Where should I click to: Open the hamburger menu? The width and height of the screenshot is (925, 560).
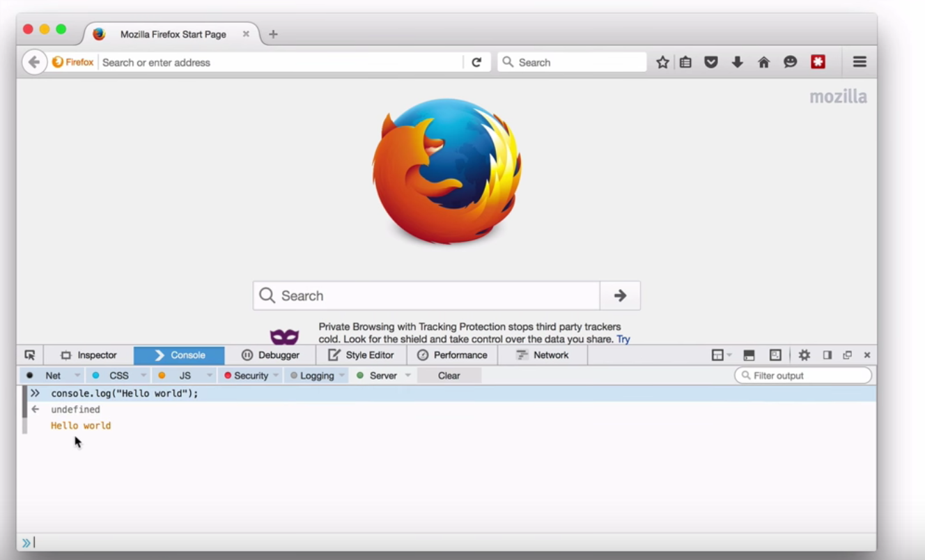tap(860, 62)
